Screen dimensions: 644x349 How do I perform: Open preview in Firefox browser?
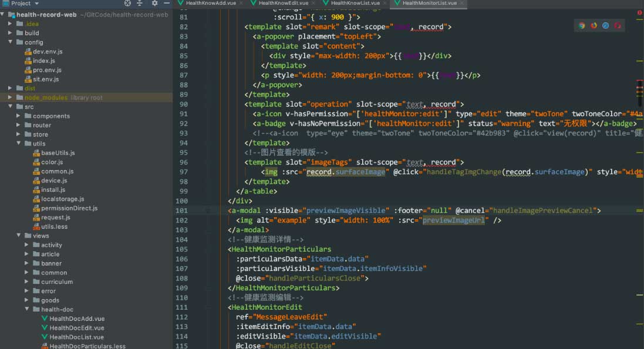click(x=594, y=25)
